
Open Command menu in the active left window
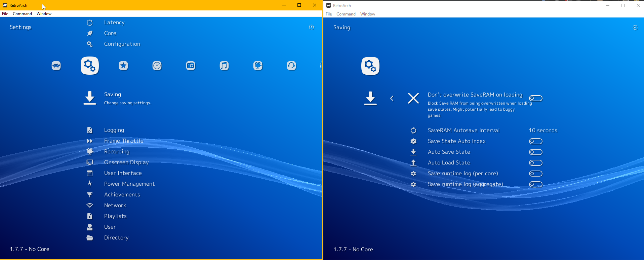click(x=22, y=14)
